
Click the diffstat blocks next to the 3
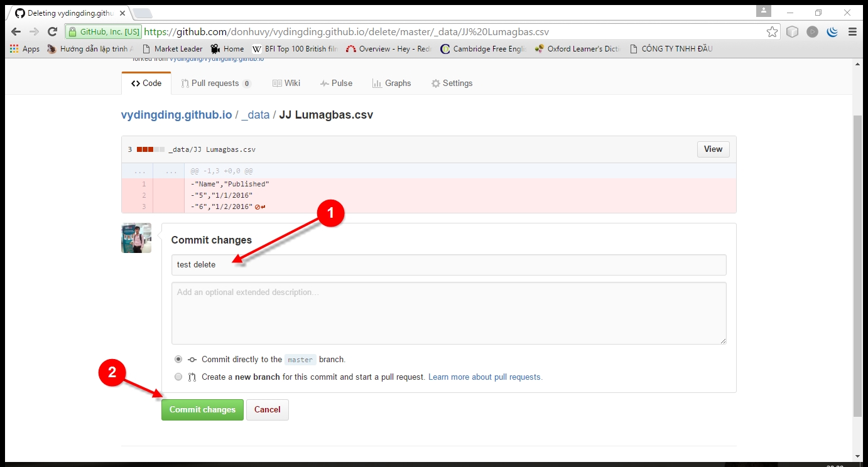click(151, 149)
